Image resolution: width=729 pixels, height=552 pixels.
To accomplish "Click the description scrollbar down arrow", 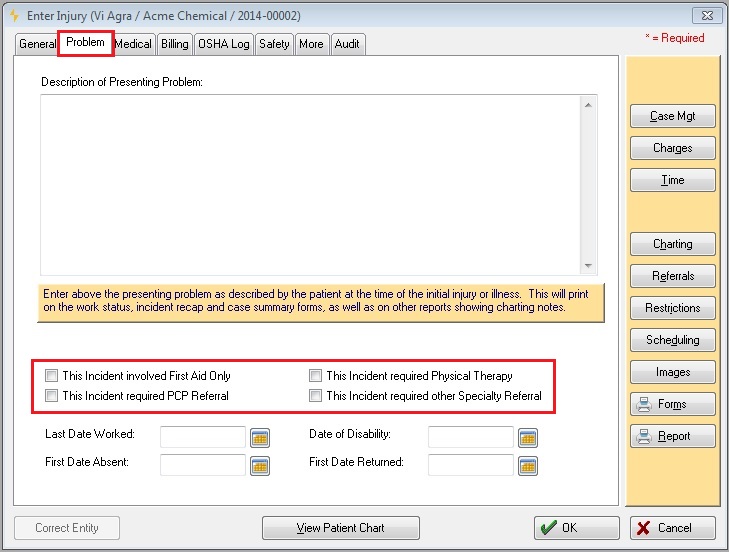I will 588,266.
